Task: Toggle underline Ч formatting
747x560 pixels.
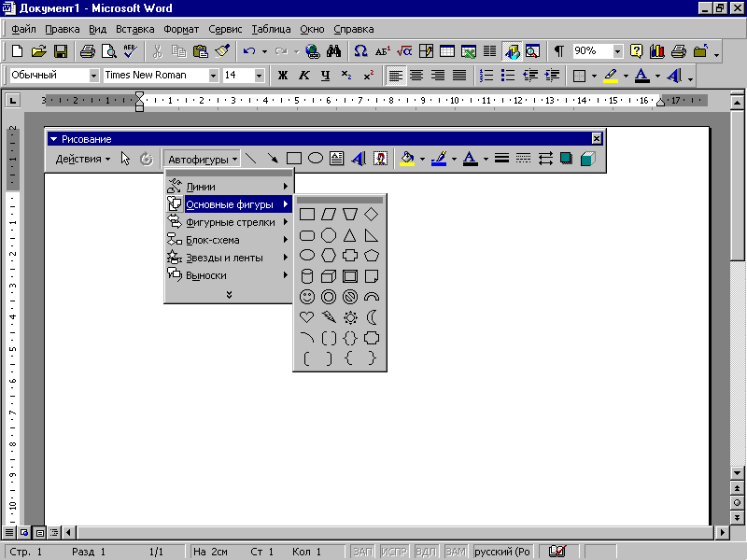Action: [325, 76]
